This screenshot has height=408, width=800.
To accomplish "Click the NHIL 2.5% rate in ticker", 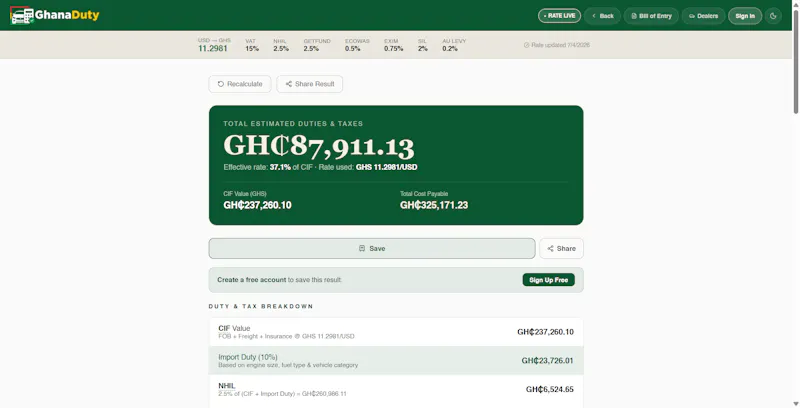I will (281, 45).
